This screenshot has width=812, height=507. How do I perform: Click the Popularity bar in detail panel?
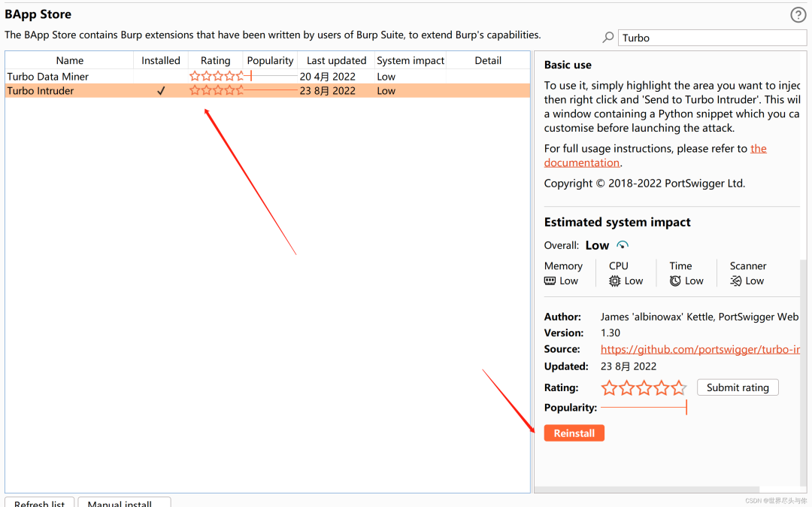click(644, 408)
